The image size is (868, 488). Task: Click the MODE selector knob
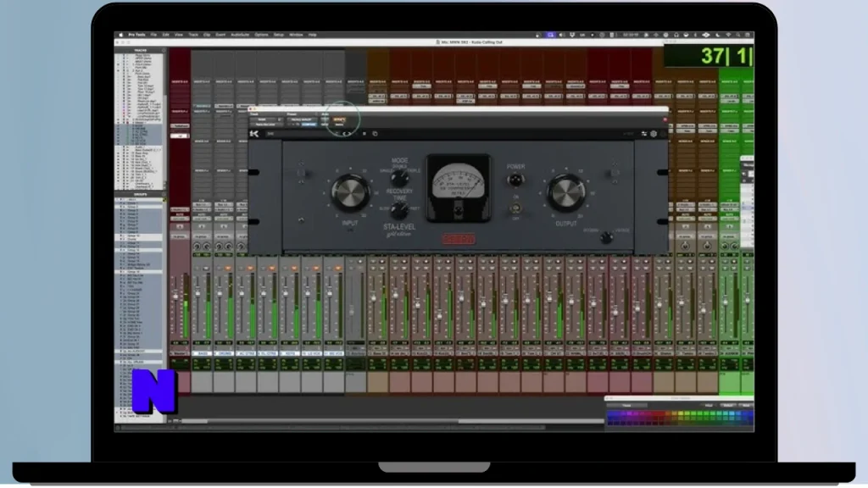[x=400, y=178]
